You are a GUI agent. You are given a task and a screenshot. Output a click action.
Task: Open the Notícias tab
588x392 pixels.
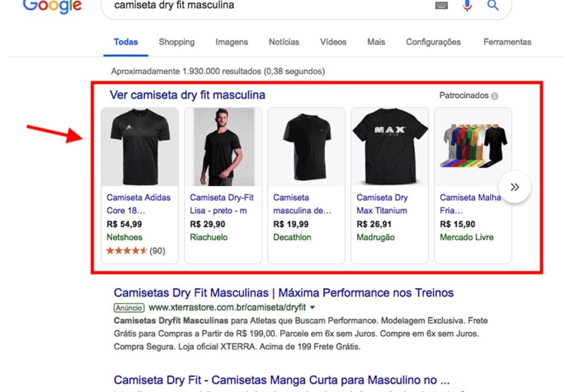[x=284, y=42]
